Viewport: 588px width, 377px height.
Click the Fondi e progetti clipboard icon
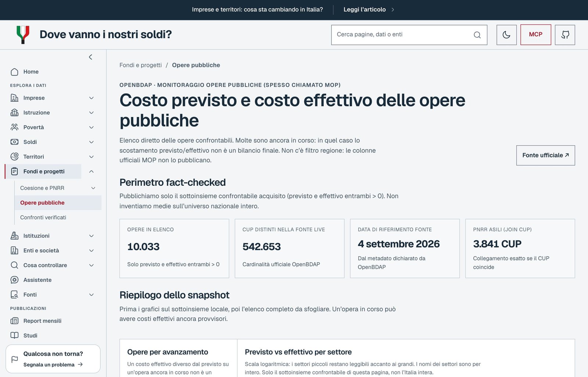tap(14, 171)
